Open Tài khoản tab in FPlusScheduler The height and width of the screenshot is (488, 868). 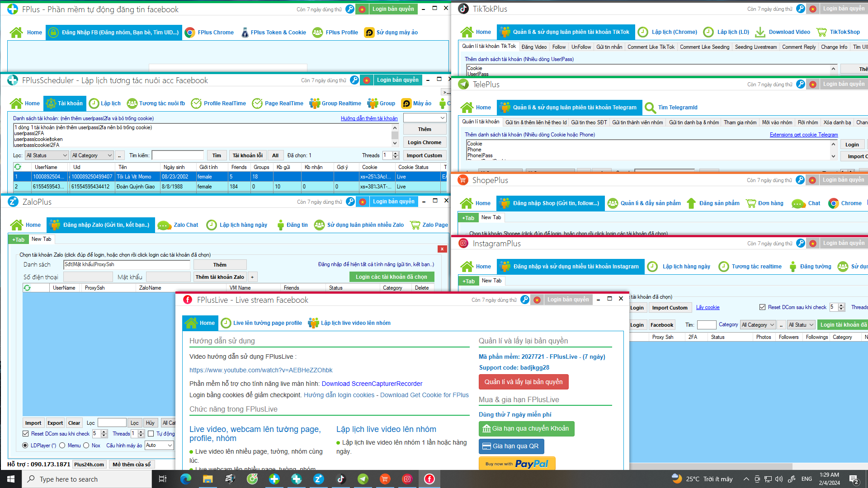(64, 103)
